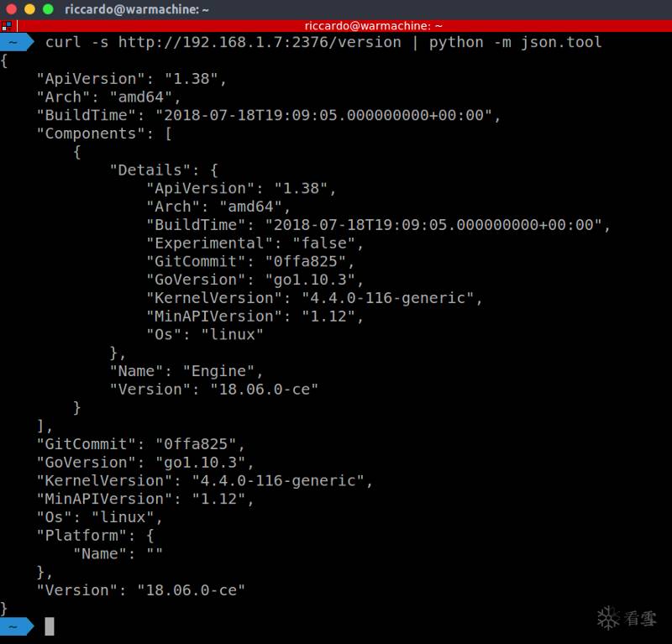Image resolution: width=672 pixels, height=644 pixels.
Task: Close the terminal window with red button
Action: [x=11, y=9]
